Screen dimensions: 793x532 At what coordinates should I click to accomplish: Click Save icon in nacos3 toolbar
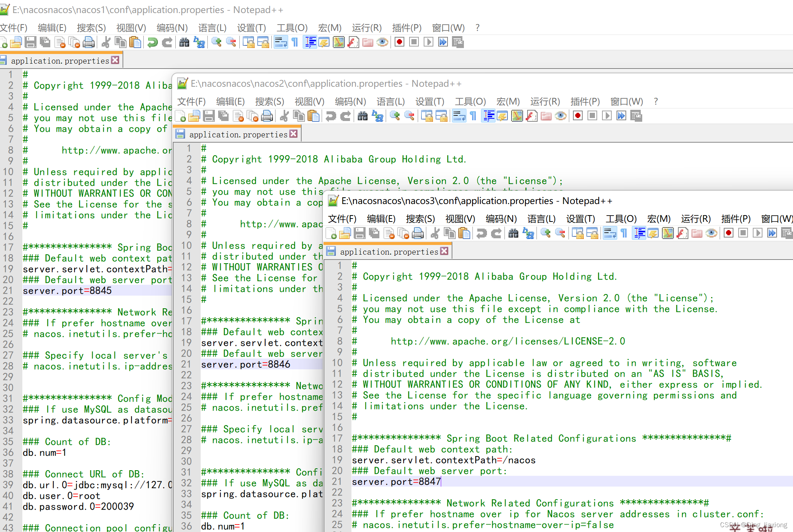point(359,233)
